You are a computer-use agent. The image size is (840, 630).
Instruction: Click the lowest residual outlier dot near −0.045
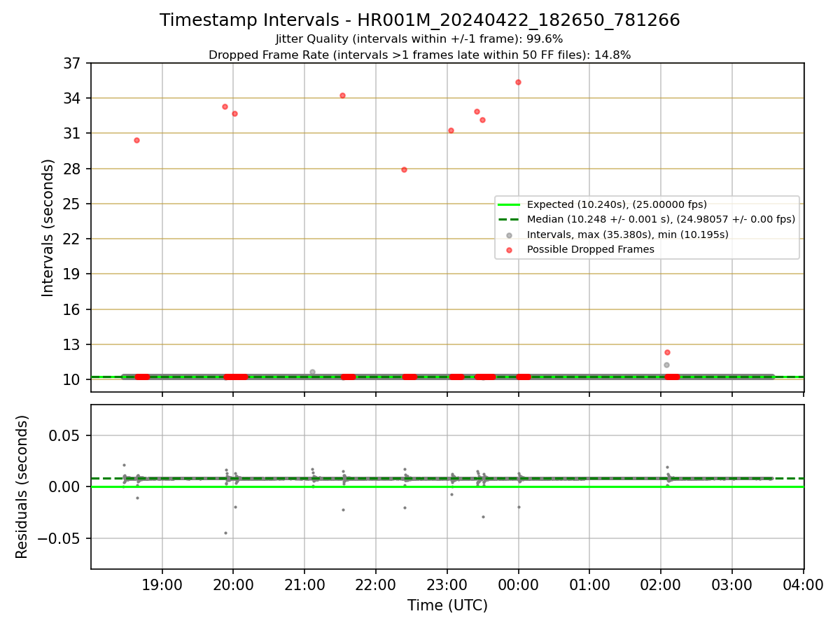[225, 533]
